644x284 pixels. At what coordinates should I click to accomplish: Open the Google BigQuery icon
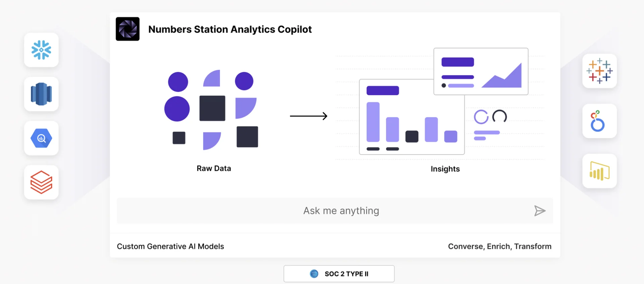tap(41, 138)
